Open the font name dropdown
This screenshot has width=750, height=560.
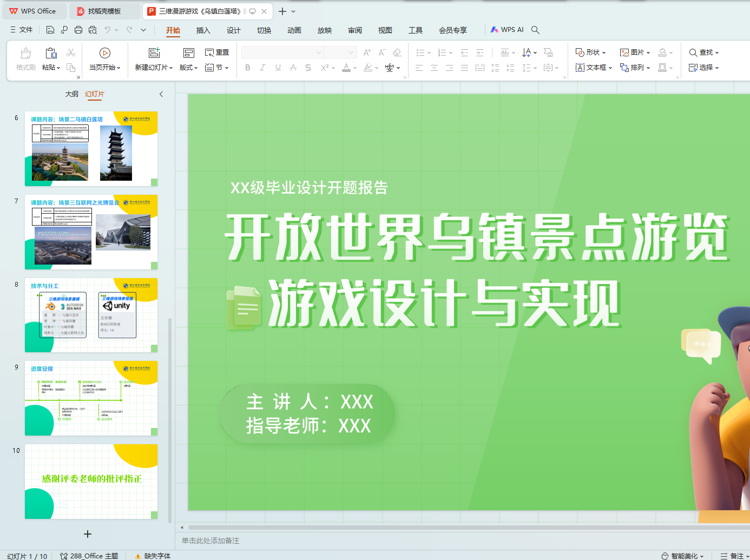[x=319, y=52]
